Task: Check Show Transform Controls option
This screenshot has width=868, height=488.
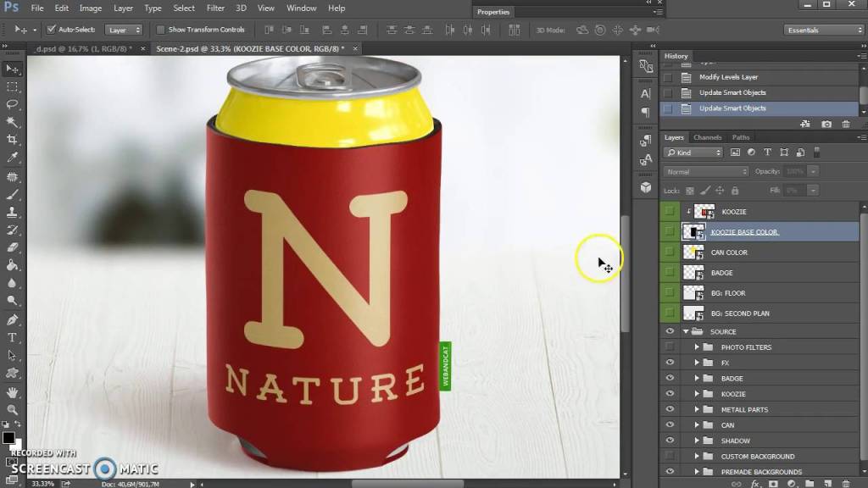Action: pyautogui.click(x=160, y=30)
